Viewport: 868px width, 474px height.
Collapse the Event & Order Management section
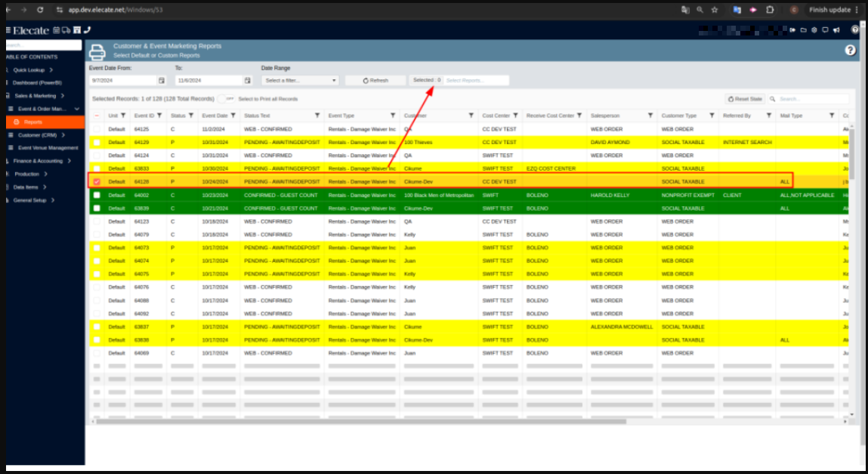(x=77, y=109)
